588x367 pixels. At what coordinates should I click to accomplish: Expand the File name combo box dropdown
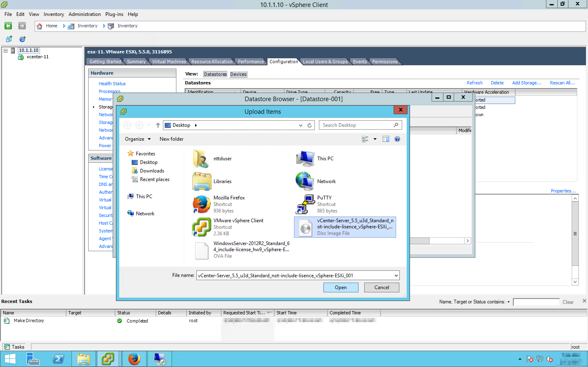(396, 275)
